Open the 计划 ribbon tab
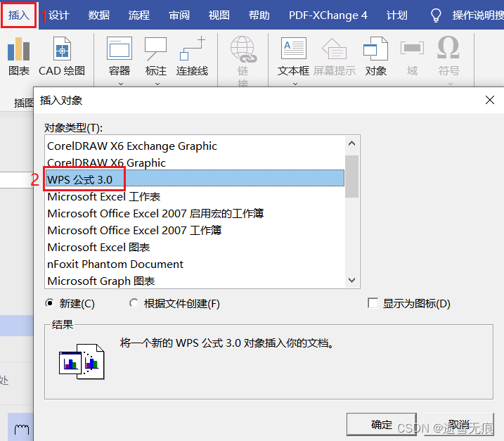This screenshot has height=441, width=504. [x=397, y=15]
